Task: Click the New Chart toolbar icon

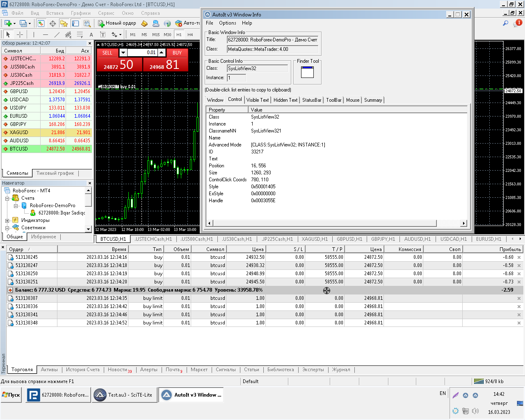Action: (7, 23)
